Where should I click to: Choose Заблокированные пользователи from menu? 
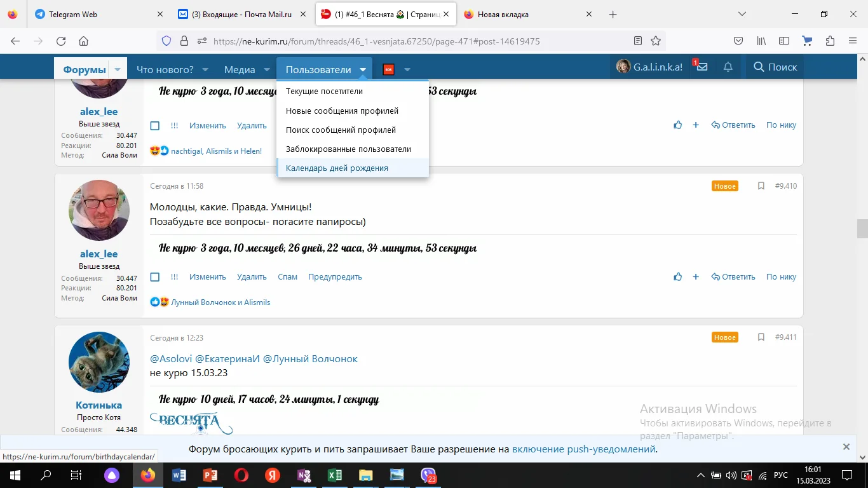pyautogui.click(x=348, y=149)
